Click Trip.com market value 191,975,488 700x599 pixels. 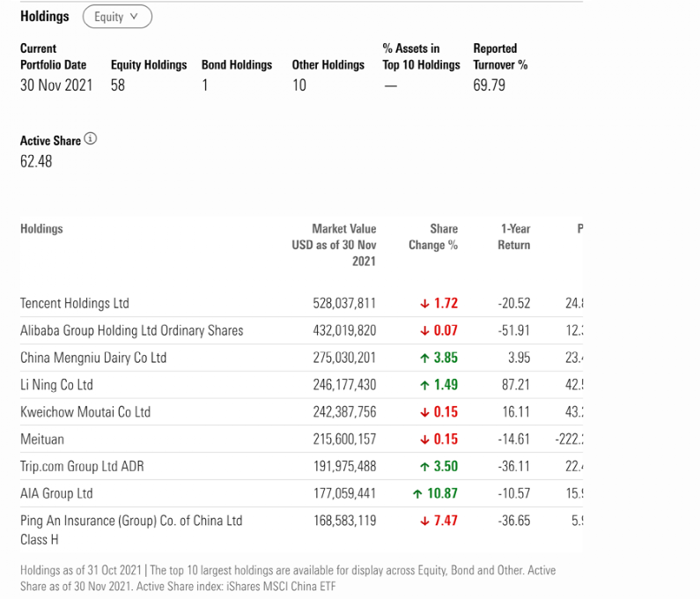[x=344, y=466]
